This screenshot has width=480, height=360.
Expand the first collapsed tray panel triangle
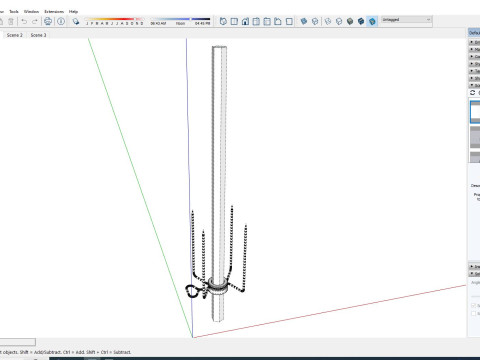472,42
